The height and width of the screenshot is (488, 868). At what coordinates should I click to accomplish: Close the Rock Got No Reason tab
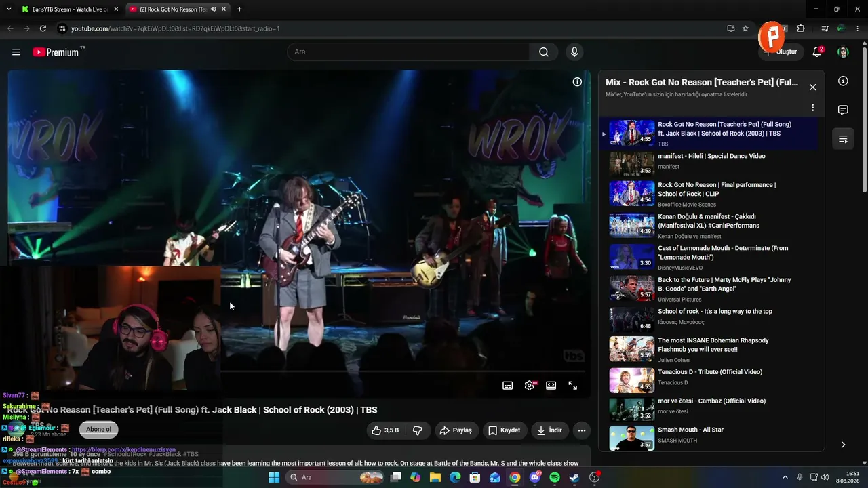[224, 9]
